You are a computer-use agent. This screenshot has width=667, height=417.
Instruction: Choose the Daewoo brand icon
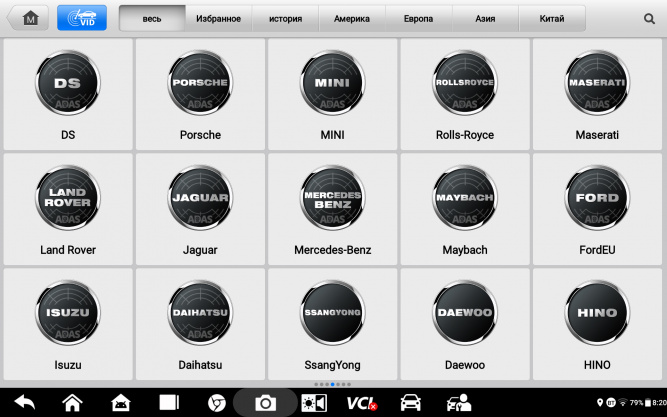[x=465, y=313]
